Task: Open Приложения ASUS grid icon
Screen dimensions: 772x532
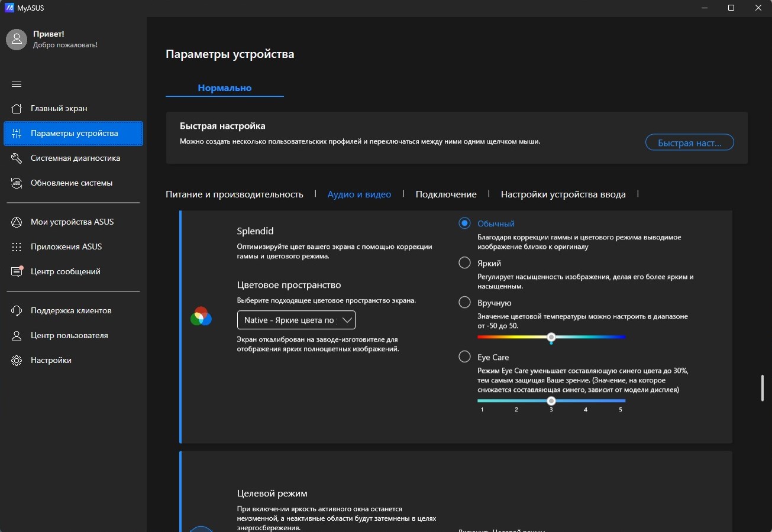Action: coord(17,247)
